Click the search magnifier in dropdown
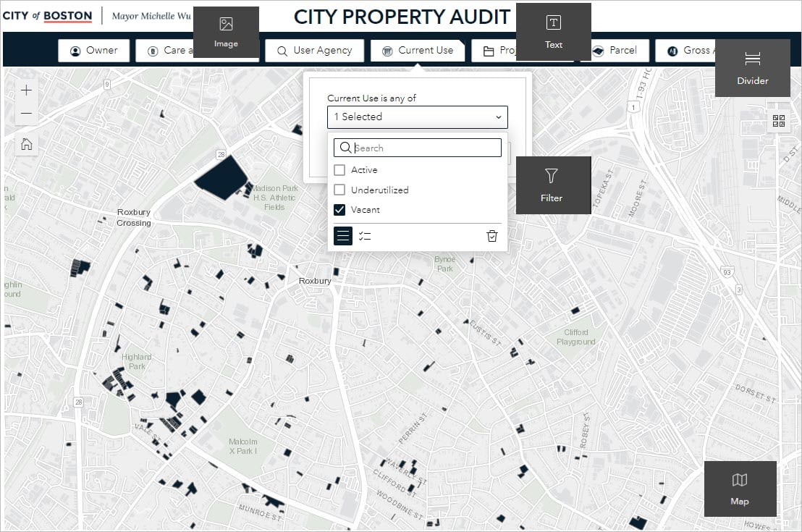This screenshot has height=532, width=802. 345,148
